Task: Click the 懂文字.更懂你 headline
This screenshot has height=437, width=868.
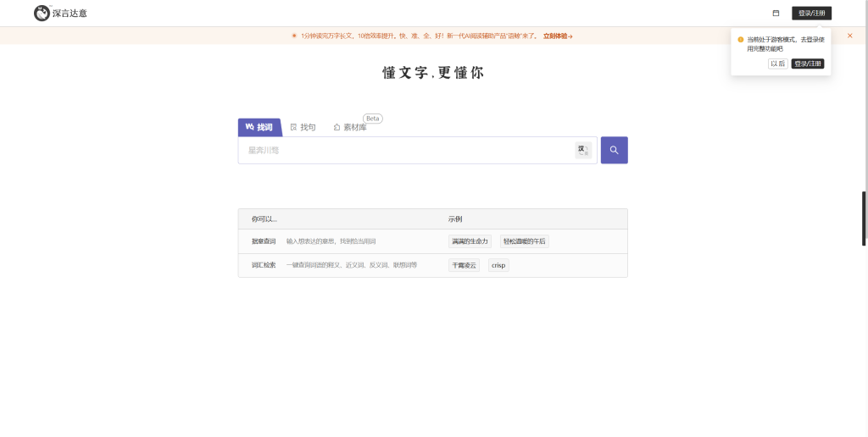Action: click(433, 73)
